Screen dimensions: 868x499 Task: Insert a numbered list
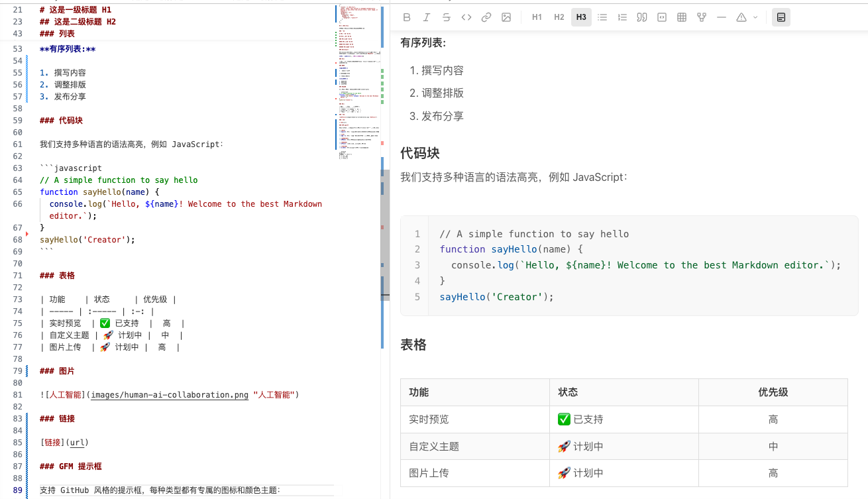tap(622, 17)
